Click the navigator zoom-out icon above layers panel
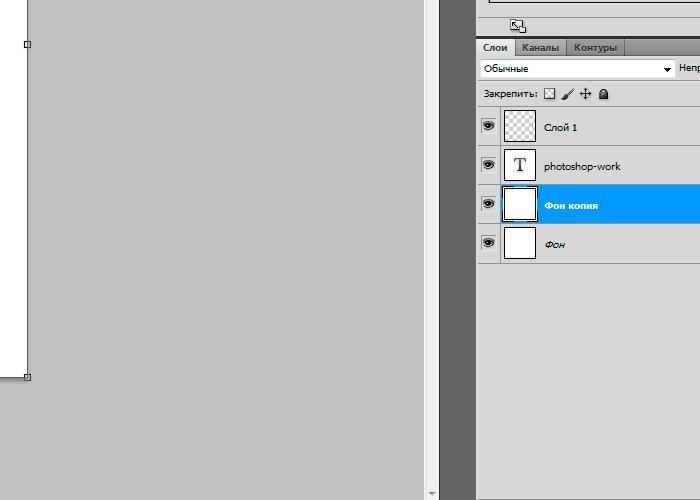Screen dimensions: 700x500 click(518, 26)
